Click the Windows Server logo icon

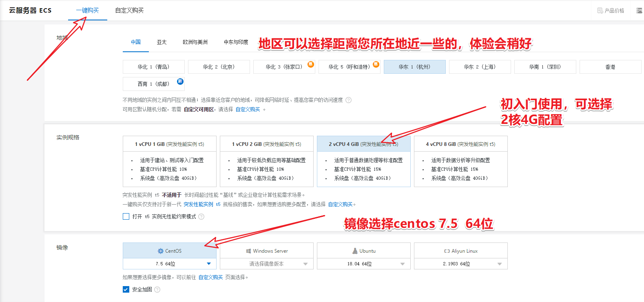click(248, 251)
